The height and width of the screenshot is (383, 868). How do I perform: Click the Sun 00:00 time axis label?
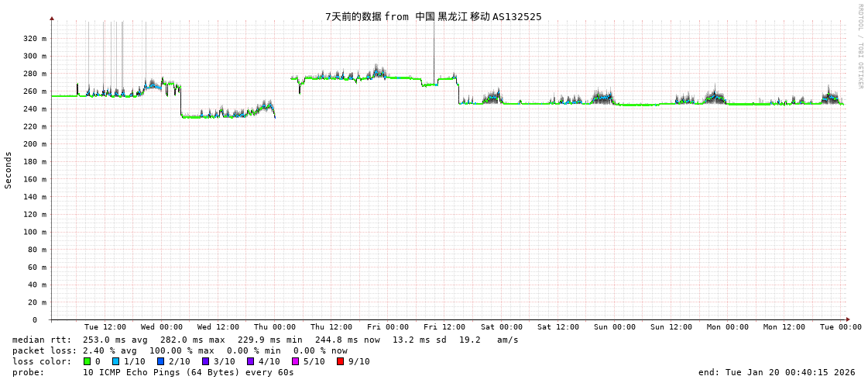tap(614, 327)
